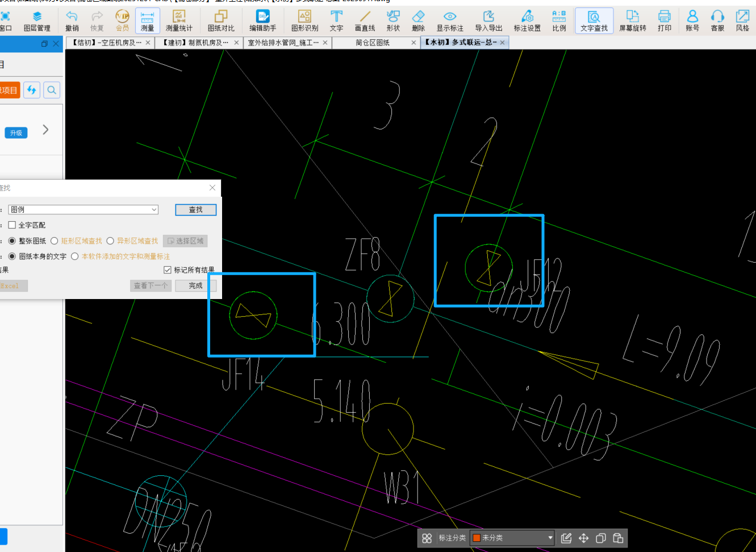Click the 图形识别 shape recognition icon

coord(304,21)
